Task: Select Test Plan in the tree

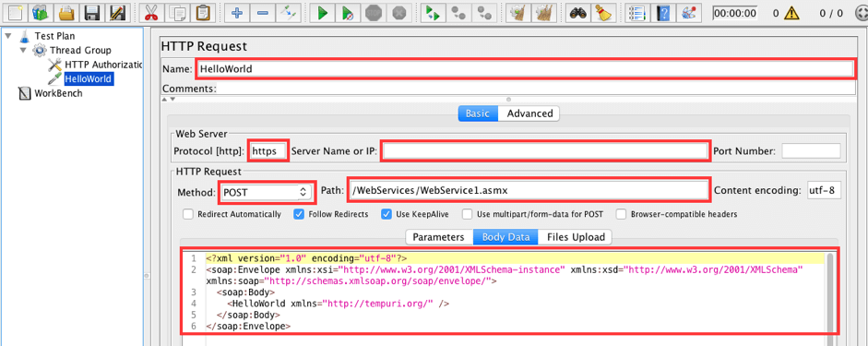Action: (54, 36)
